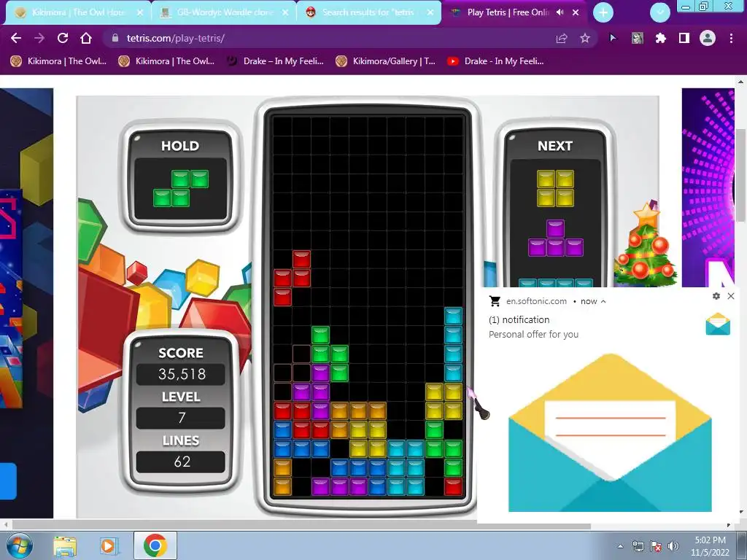Click the green S piece in HOLD box

pos(181,189)
